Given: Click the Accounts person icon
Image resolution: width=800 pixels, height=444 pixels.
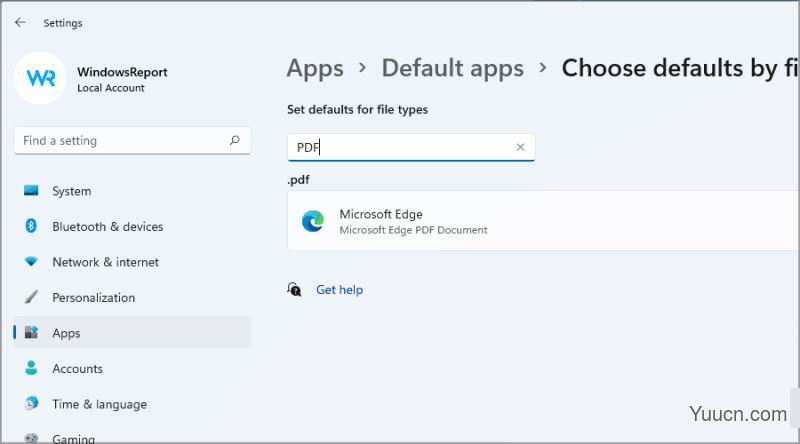Looking at the screenshot, I should click(31, 368).
